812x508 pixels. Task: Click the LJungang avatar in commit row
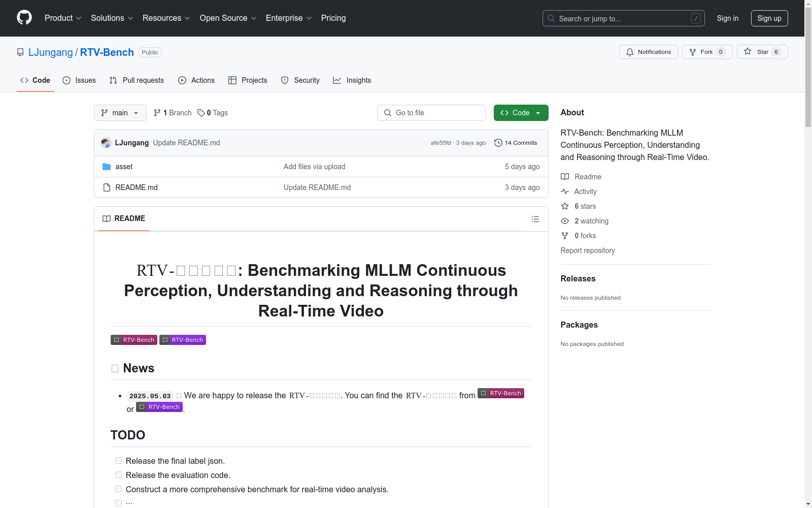106,143
